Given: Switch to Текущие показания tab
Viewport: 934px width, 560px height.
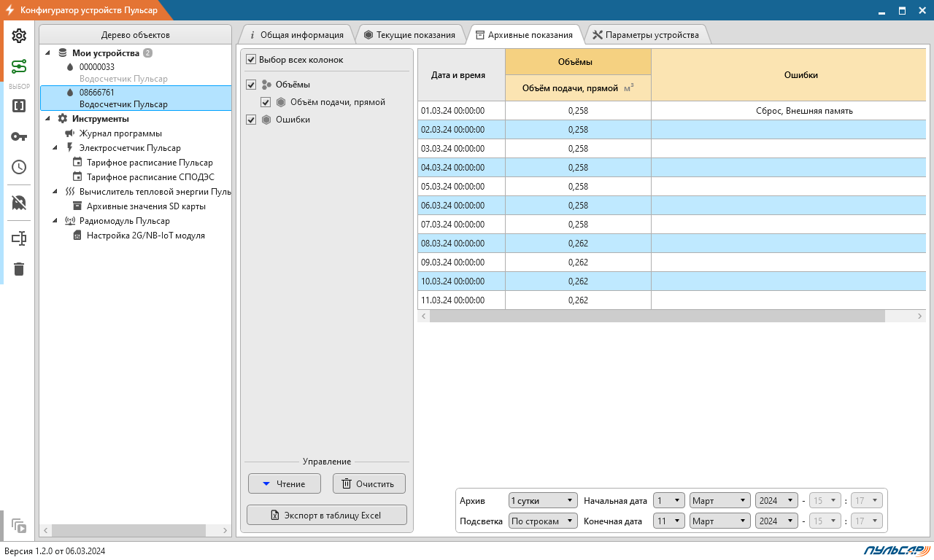Looking at the screenshot, I should click(410, 35).
